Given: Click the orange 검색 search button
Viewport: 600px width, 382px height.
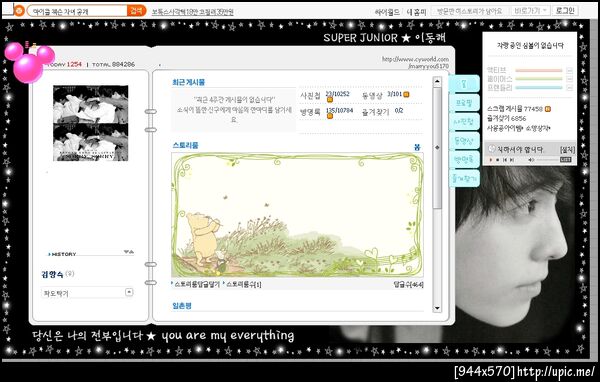Looking at the screenshot, I should [x=136, y=11].
